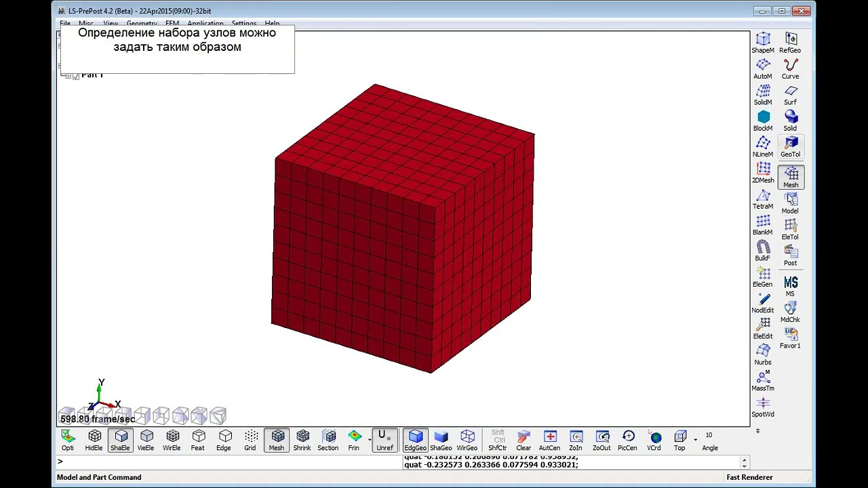868x488 pixels.
Task: Open the NodEdit node editing tool
Action: [763, 302]
